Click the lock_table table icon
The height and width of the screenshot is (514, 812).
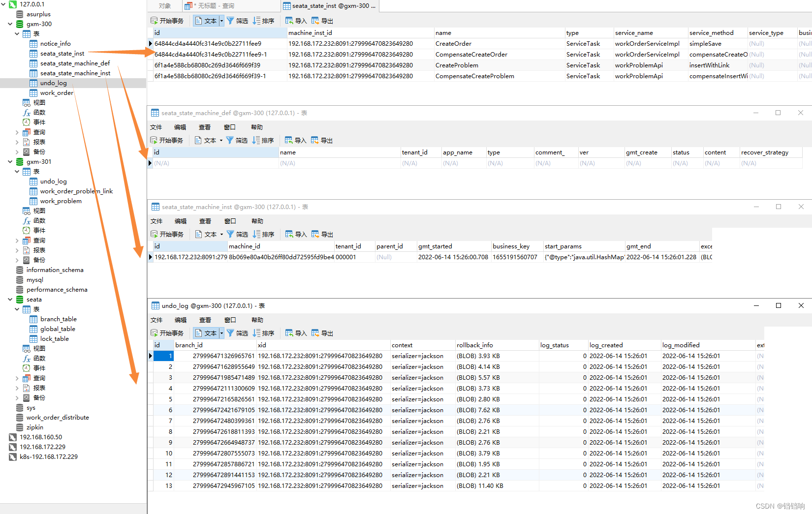coord(33,339)
